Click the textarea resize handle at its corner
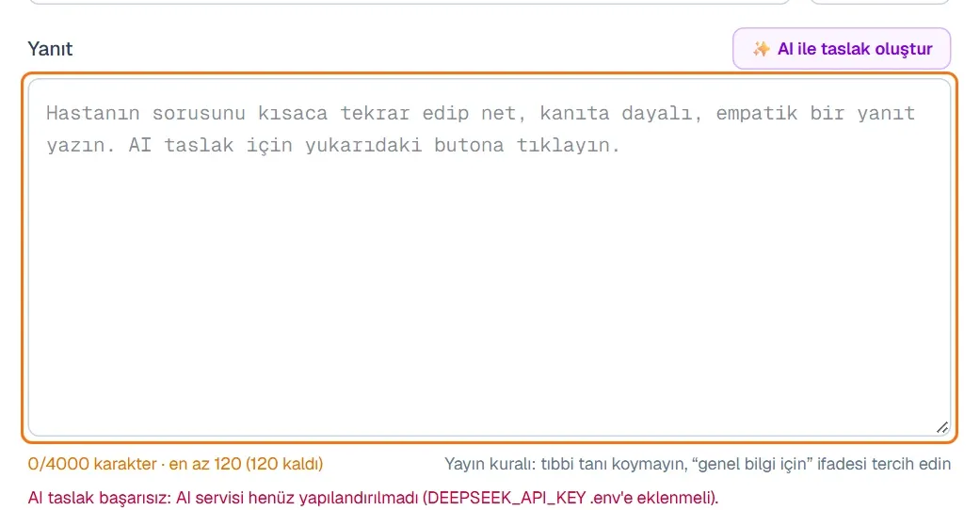This screenshot has height=510, width=980. [x=942, y=427]
